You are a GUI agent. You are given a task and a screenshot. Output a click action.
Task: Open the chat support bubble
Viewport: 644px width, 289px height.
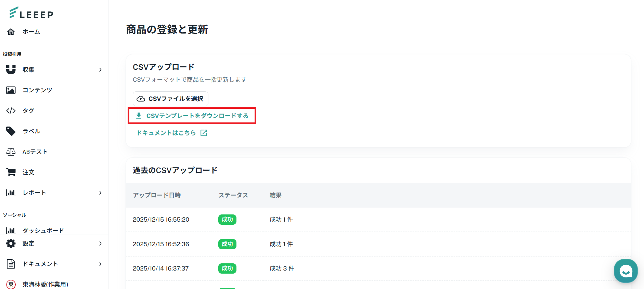[x=626, y=271]
